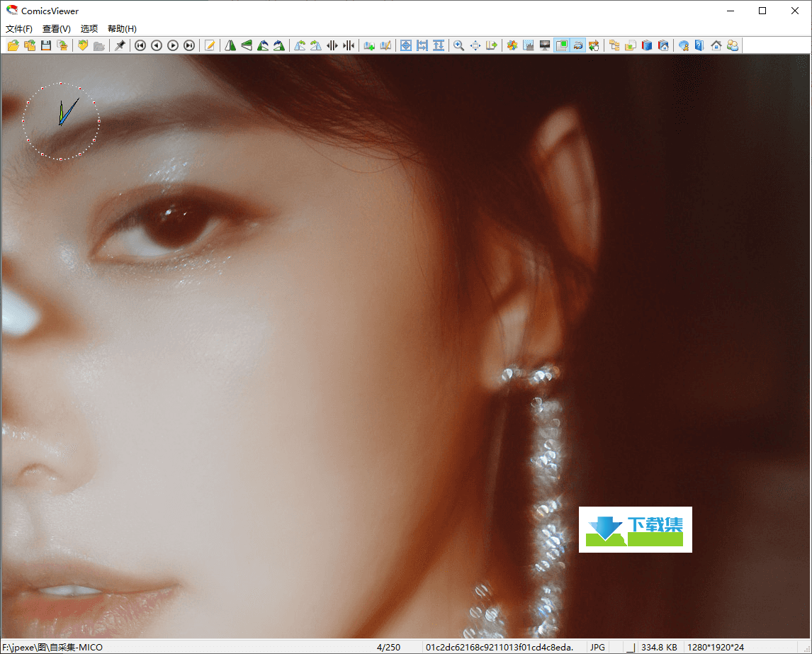Click the save floppy disk icon
The width and height of the screenshot is (812, 654).
point(46,45)
